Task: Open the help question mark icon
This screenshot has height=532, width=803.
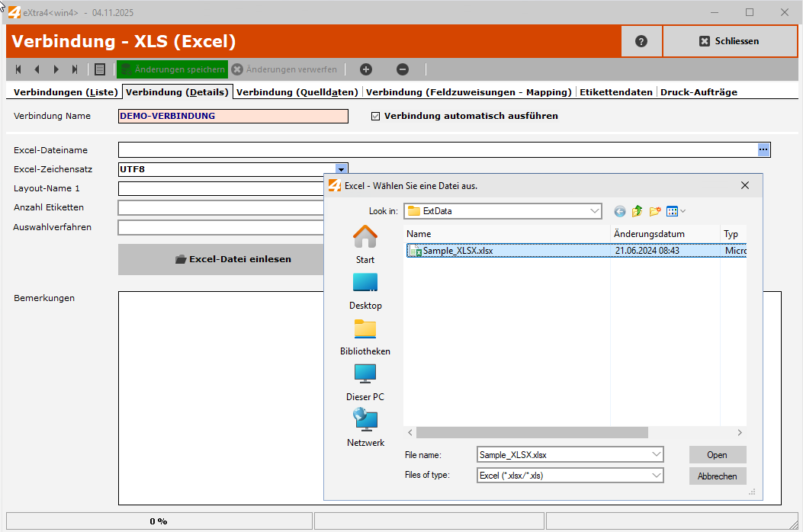Action: 641,40
